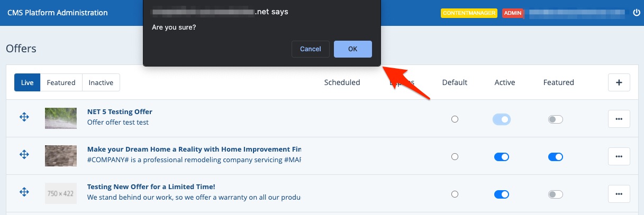The image size is (644, 215).
Task: Click the plus add offer button
Action: pyautogui.click(x=619, y=82)
